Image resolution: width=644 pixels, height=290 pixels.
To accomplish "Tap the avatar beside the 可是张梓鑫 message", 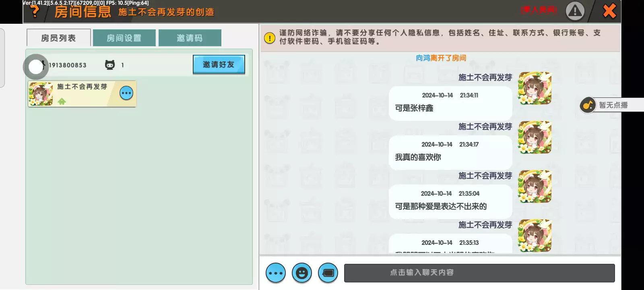I will click(535, 88).
